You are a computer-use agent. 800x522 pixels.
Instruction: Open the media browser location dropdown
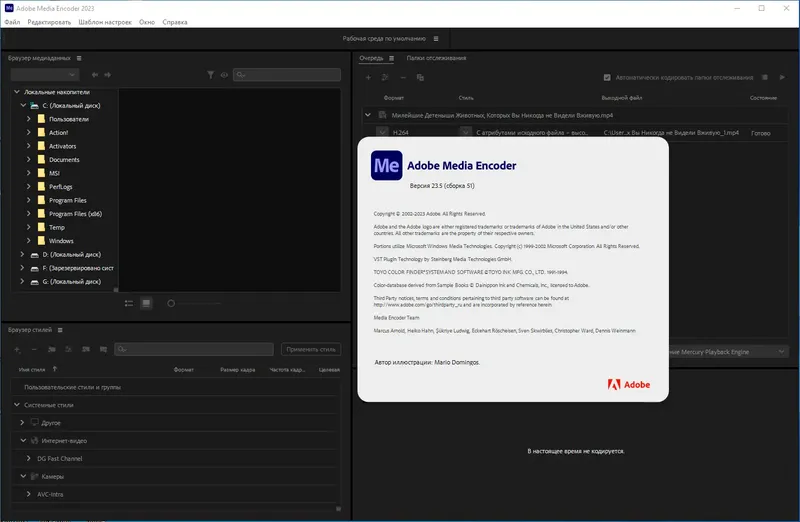pos(45,75)
